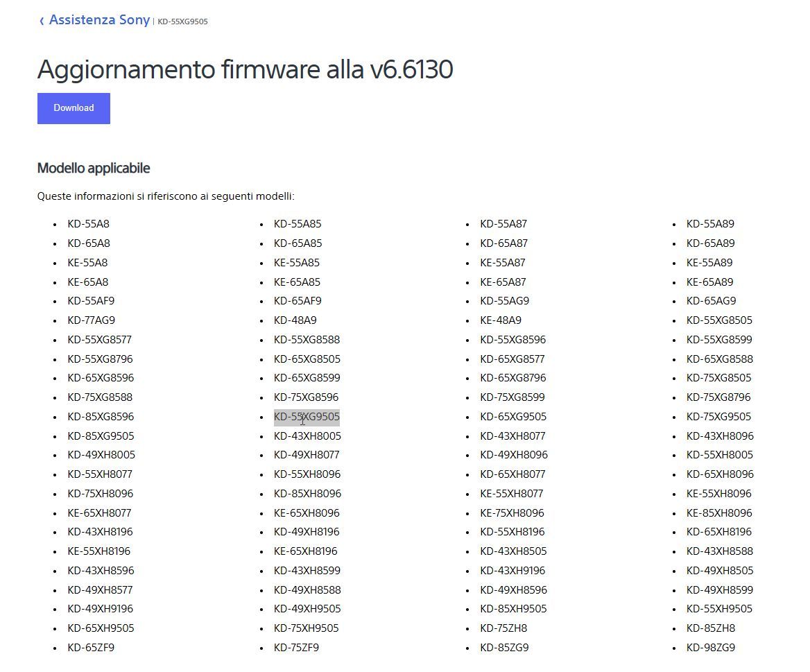Click the KD-65XG9505 model entry

(513, 417)
